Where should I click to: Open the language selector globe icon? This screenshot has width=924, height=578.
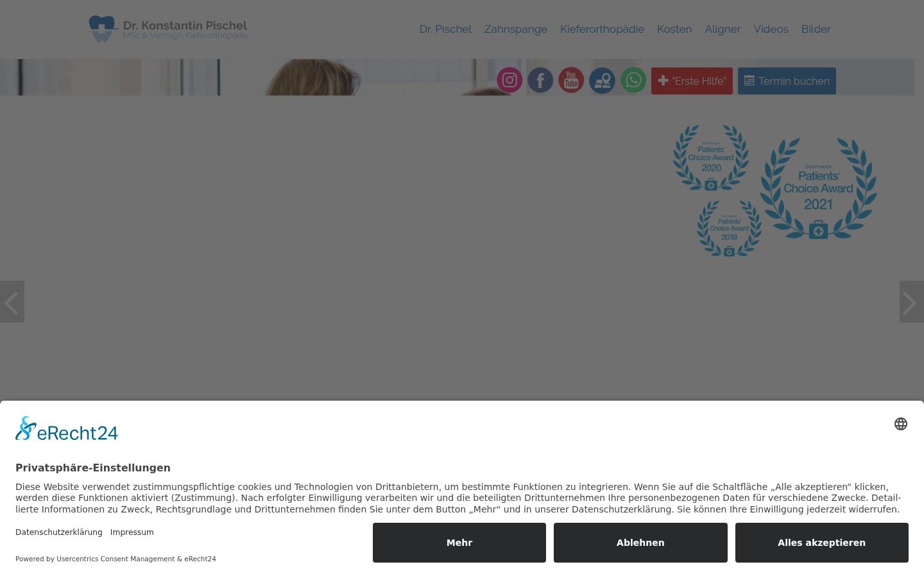pos(901,424)
